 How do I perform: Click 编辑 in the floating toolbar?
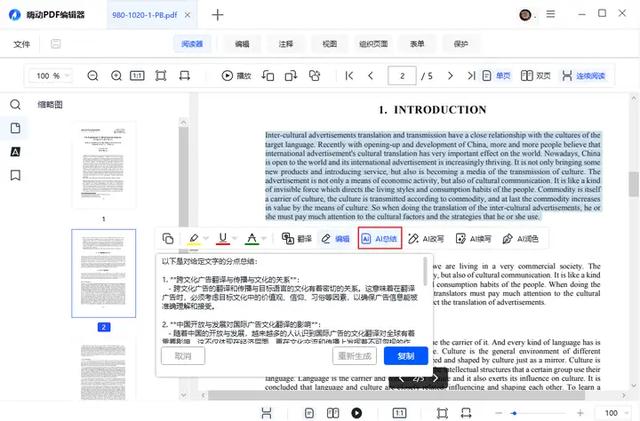coord(336,238)
